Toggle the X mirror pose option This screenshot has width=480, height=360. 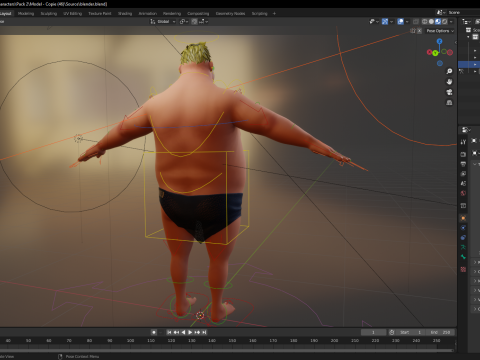[419, 31]
